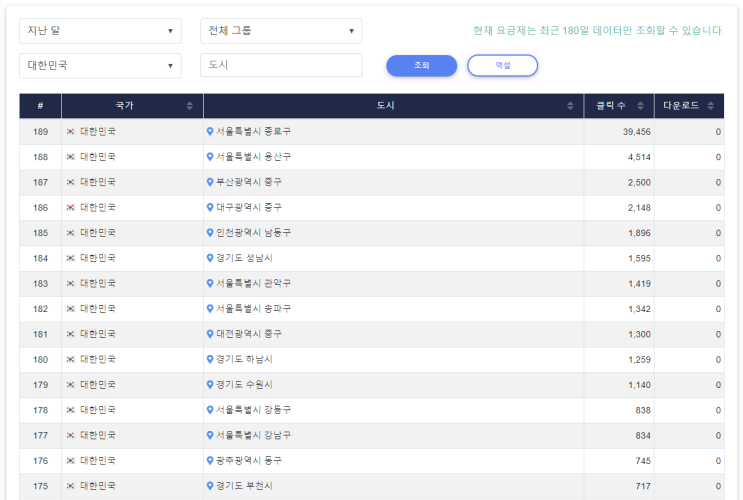743x500 pixels.
Task: Select the click count 2,500
Action: [x=639, y=182]
